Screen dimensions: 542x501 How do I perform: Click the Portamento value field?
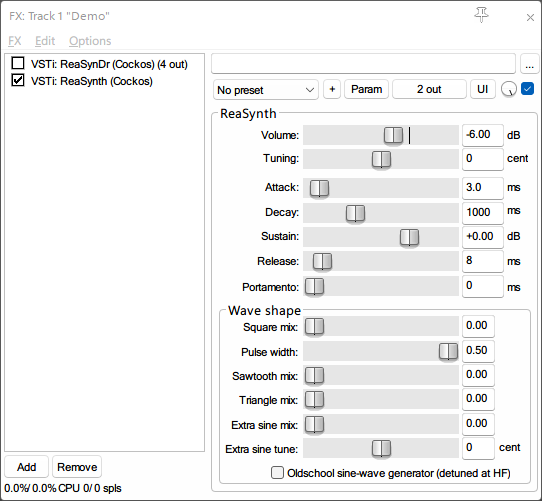click(483, 287)
